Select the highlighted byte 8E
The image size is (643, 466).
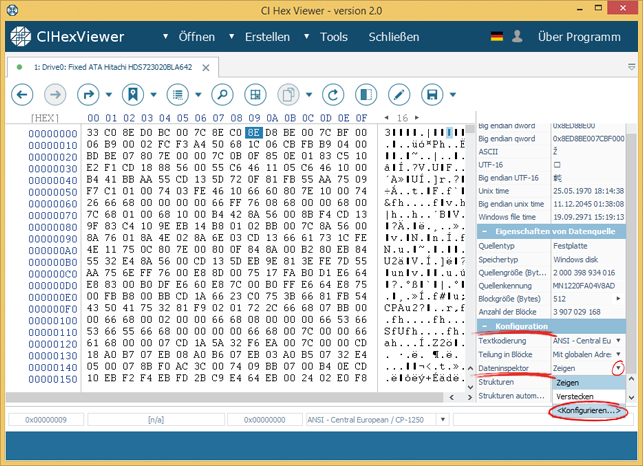click(253, 132)
